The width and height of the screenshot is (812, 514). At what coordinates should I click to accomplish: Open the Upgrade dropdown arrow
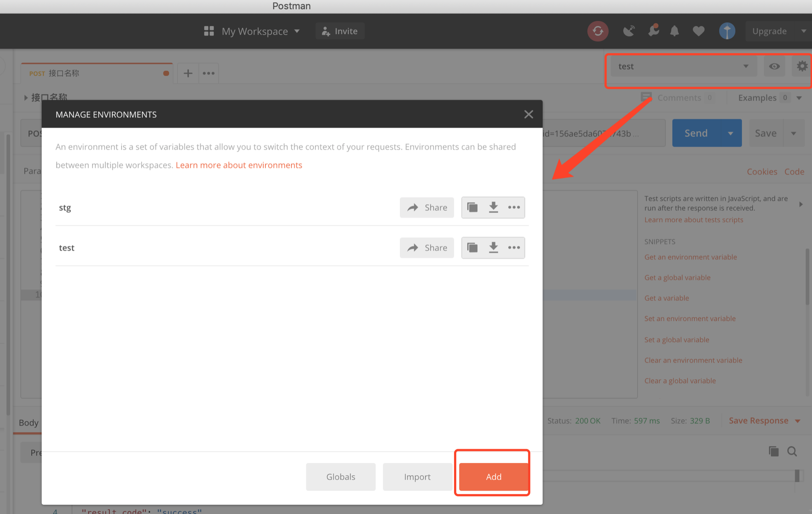[x=803, y=31]
